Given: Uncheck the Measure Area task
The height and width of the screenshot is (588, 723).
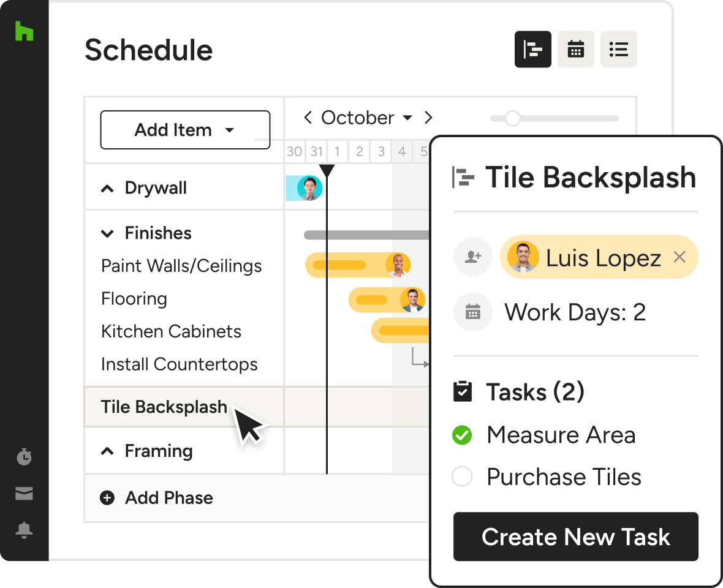Looking at the screenshot, I should point(461,435).
